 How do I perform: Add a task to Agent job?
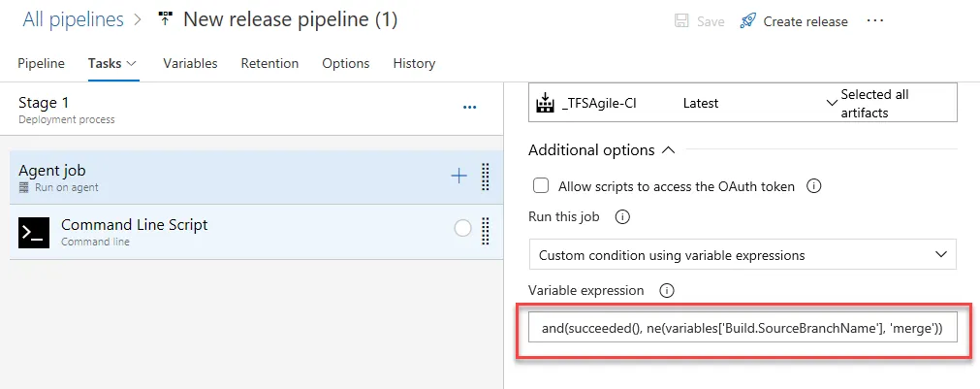pos(458,176)
